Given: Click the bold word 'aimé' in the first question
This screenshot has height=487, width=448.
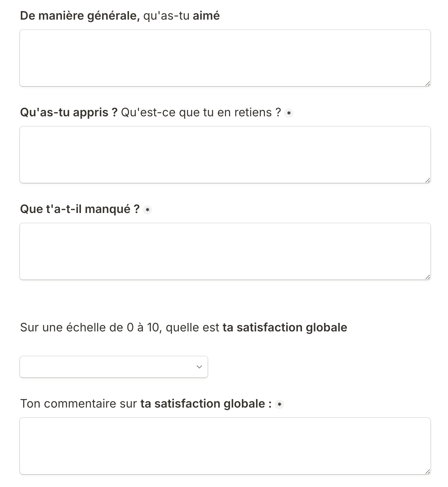Looking at the screenshot, I should [x=206, y=16].
